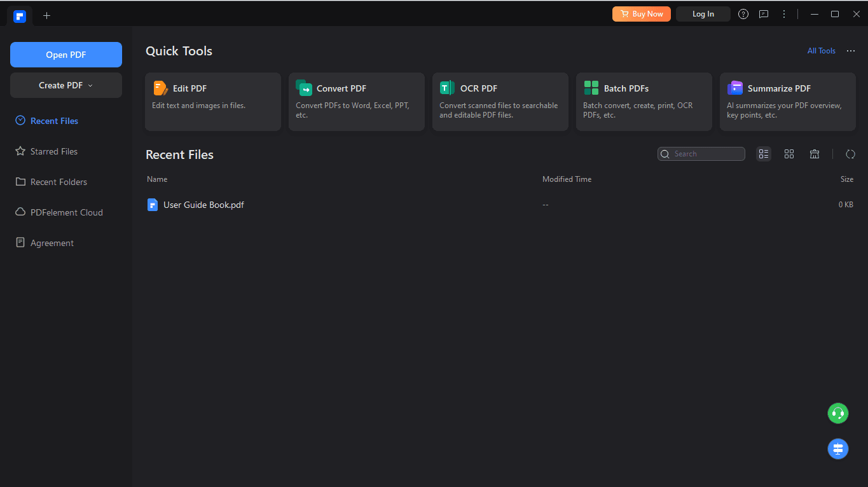Click the Open PDF button

[x=66, y=55]
